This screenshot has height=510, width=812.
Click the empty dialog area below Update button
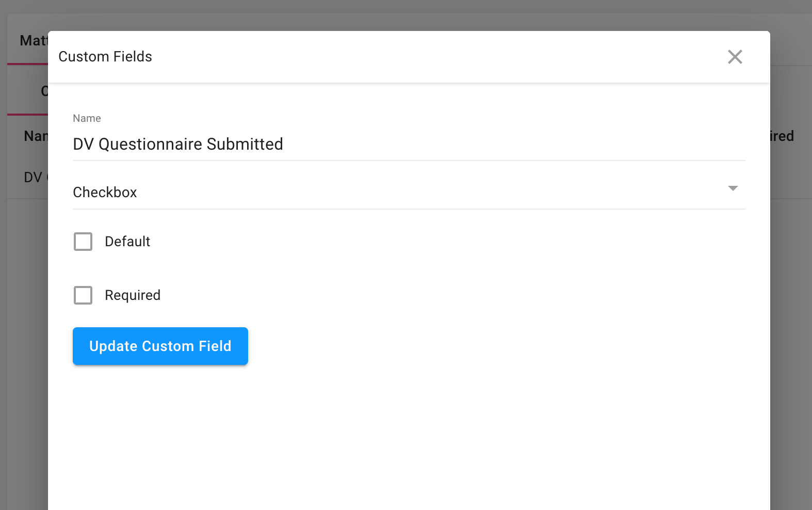pos(408,439)
